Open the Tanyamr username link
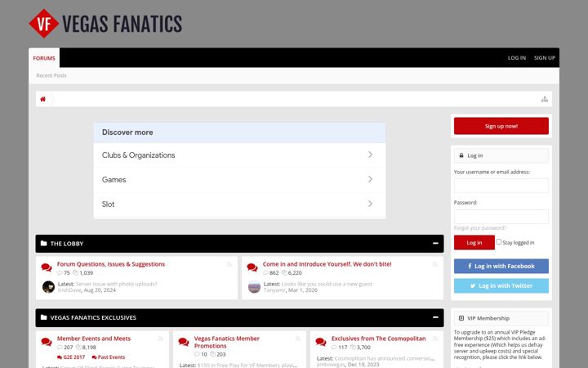The height and width of the screenshot is (368, 588). 274,289
